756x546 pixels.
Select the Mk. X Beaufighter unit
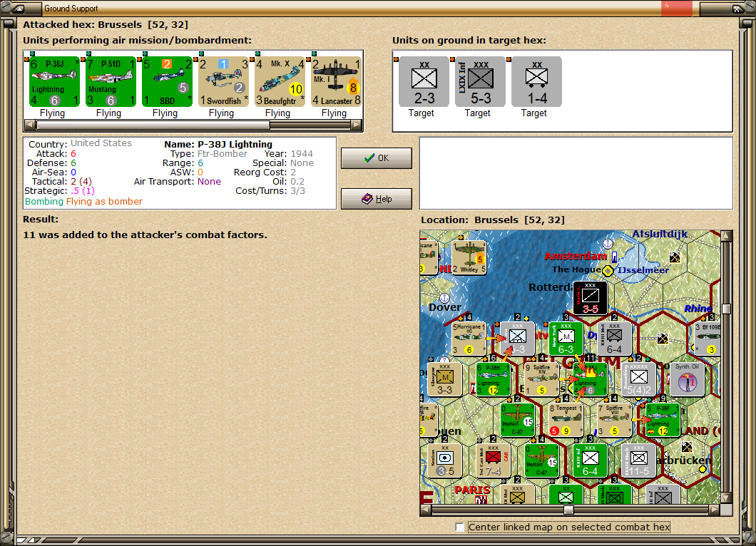click(280, 81)
